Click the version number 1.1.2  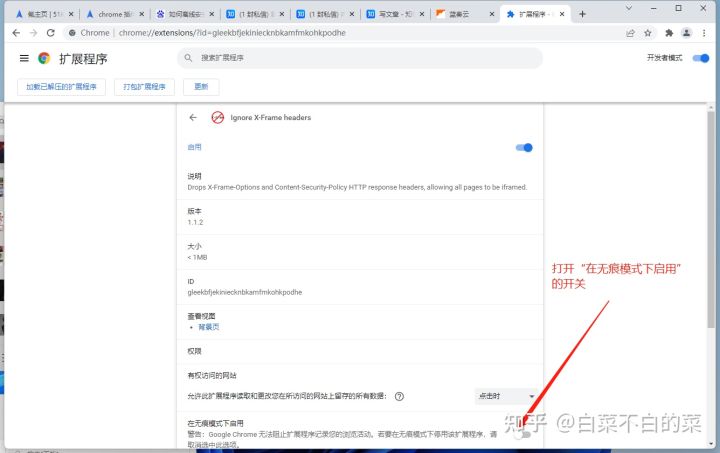[195, 222]
